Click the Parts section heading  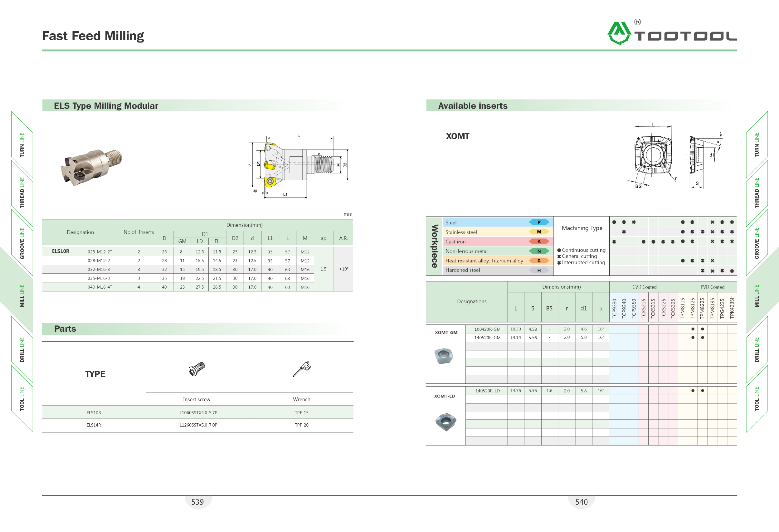pos(65,329)
